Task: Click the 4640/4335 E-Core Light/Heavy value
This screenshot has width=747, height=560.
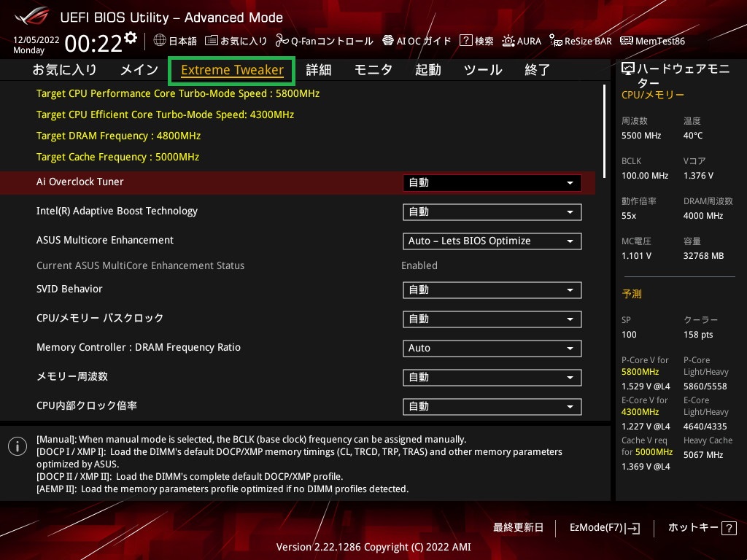Action: tap(705, 426)
